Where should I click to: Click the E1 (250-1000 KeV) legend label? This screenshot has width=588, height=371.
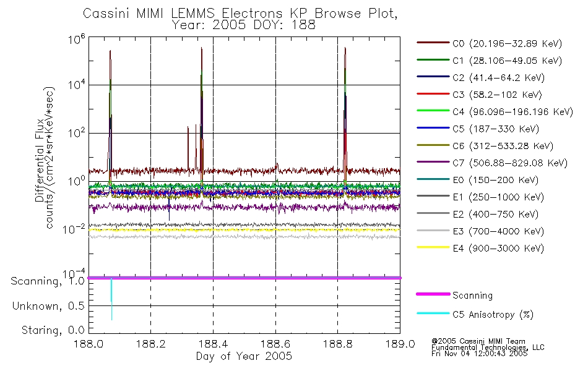tap(498, 197)
